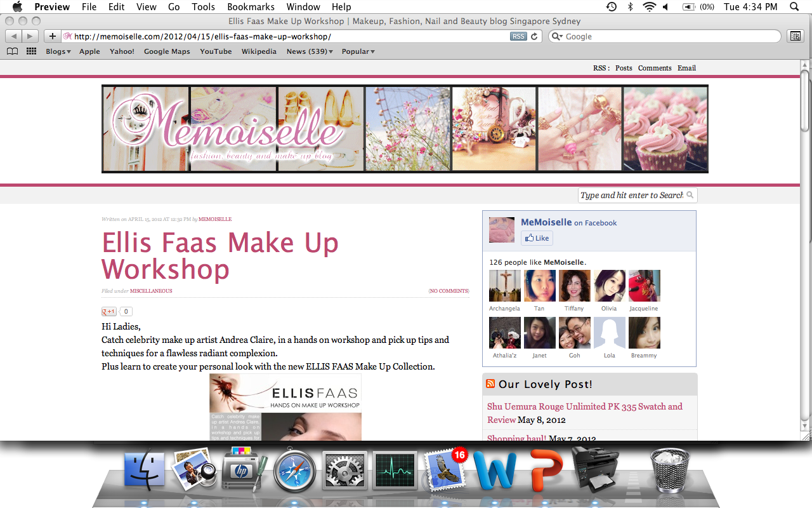
Task: Click the Ellis Faas workshop flyer image
Action: [285, 407]
